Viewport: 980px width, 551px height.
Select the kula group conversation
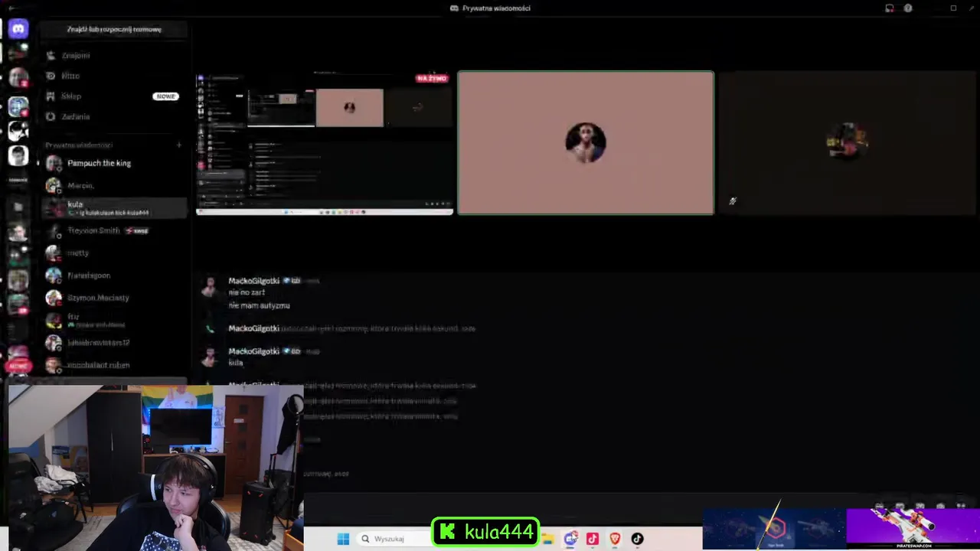point(113,207)
